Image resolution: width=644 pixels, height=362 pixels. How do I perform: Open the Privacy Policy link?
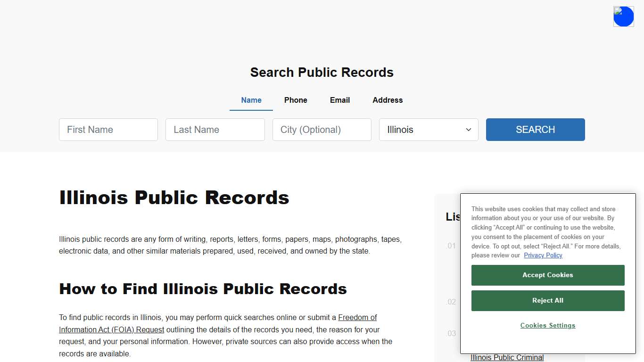tap(543, 255)
